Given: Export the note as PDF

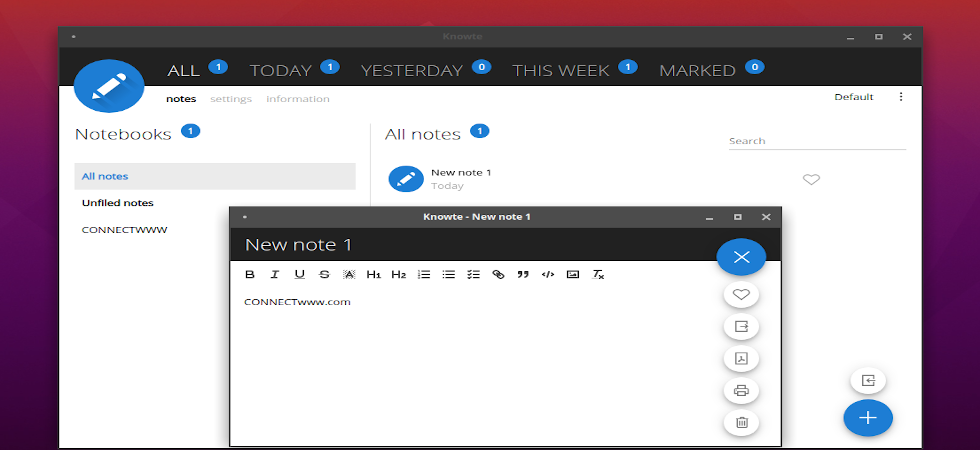Looking at the screenshot, I should point(741,359).
